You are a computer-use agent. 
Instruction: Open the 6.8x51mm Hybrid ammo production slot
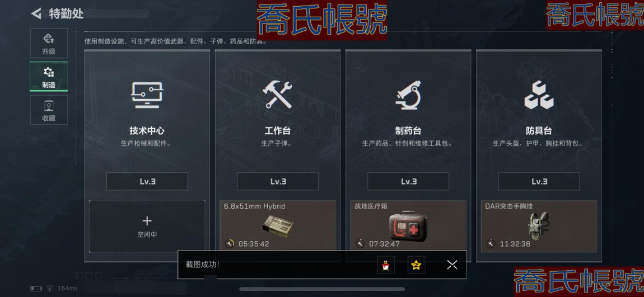278,225
